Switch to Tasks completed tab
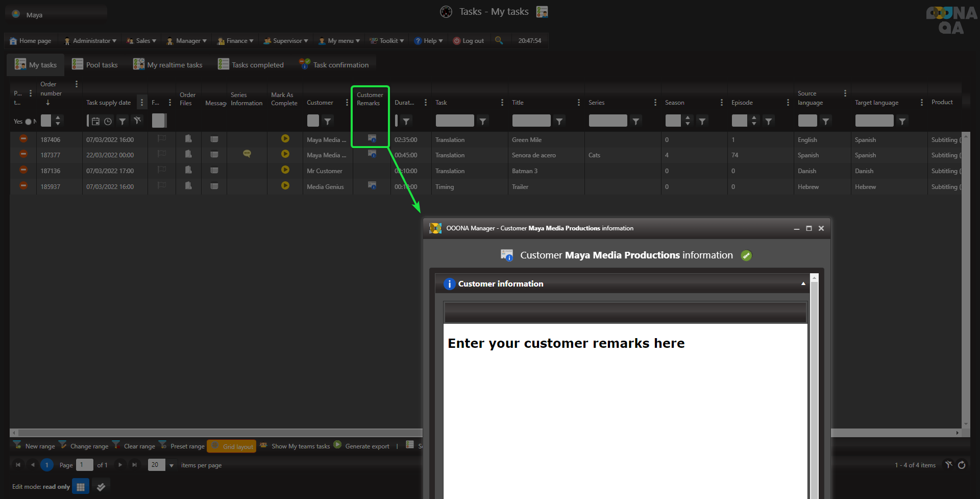980x499 pixels. coord(251,65)
